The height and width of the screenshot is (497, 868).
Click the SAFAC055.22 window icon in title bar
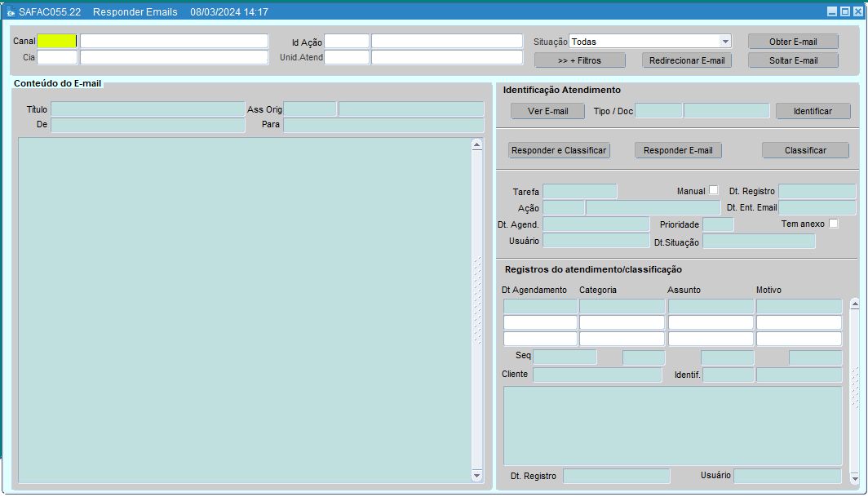(11, 12)
